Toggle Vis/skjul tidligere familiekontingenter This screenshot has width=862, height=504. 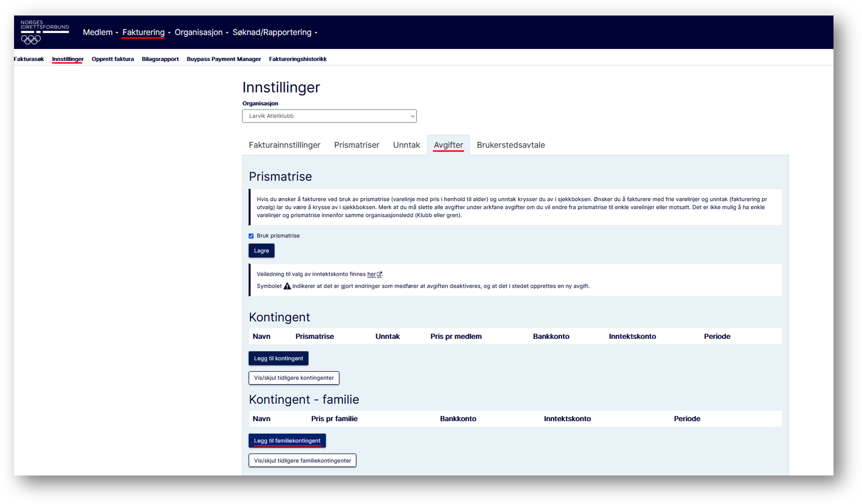coord(302,461)
